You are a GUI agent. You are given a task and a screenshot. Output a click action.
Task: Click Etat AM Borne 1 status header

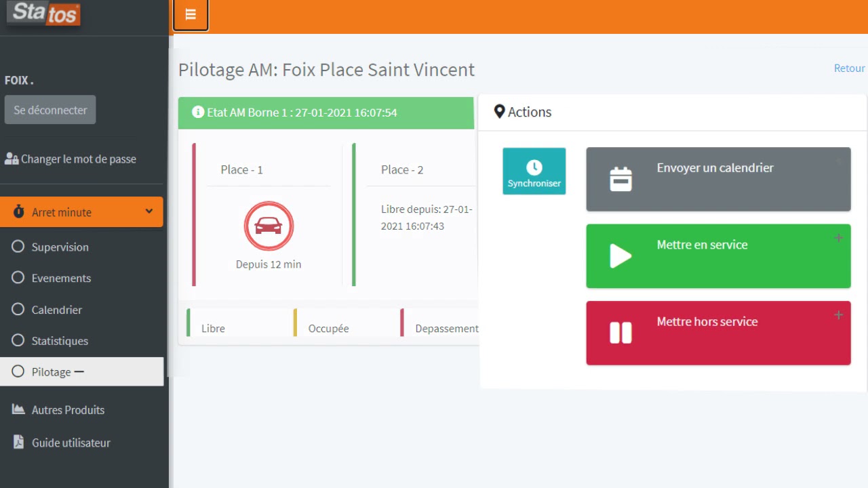[x=326, y=113]
